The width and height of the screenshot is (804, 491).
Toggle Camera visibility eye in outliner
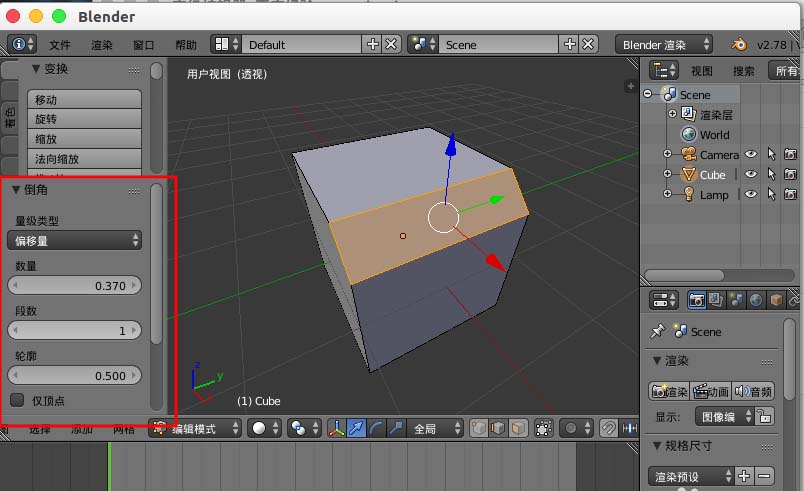click(751, 154)
